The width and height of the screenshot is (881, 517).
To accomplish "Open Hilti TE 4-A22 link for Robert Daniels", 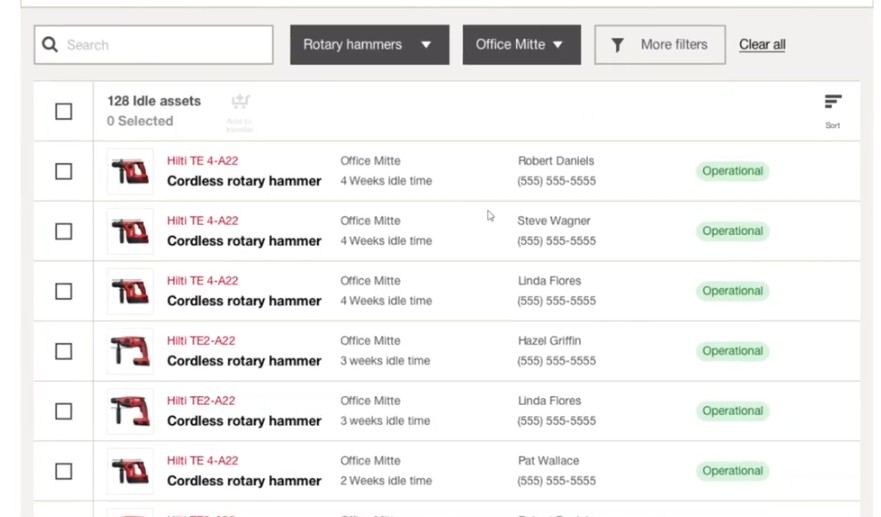I will pos(202,161).
